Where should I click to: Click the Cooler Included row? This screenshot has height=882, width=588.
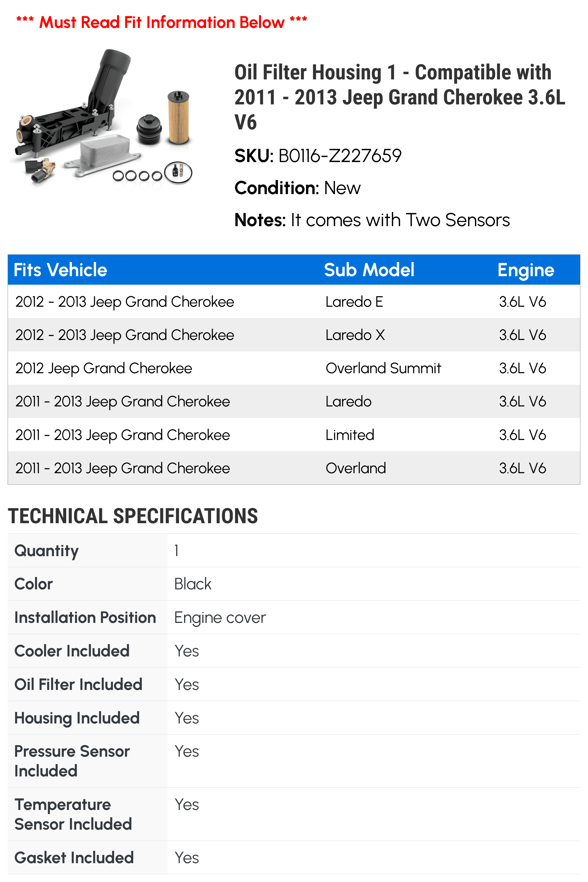pyautogui.click(x=294, y=651)
